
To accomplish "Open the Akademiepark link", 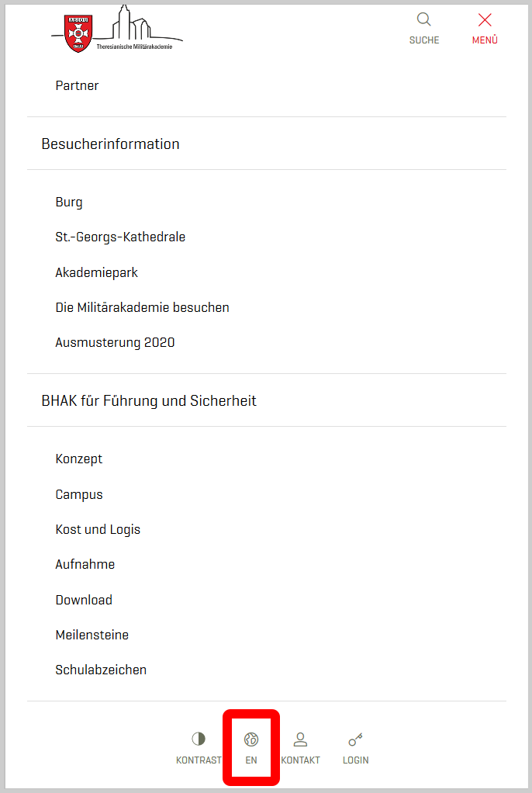I will point(97,272).
